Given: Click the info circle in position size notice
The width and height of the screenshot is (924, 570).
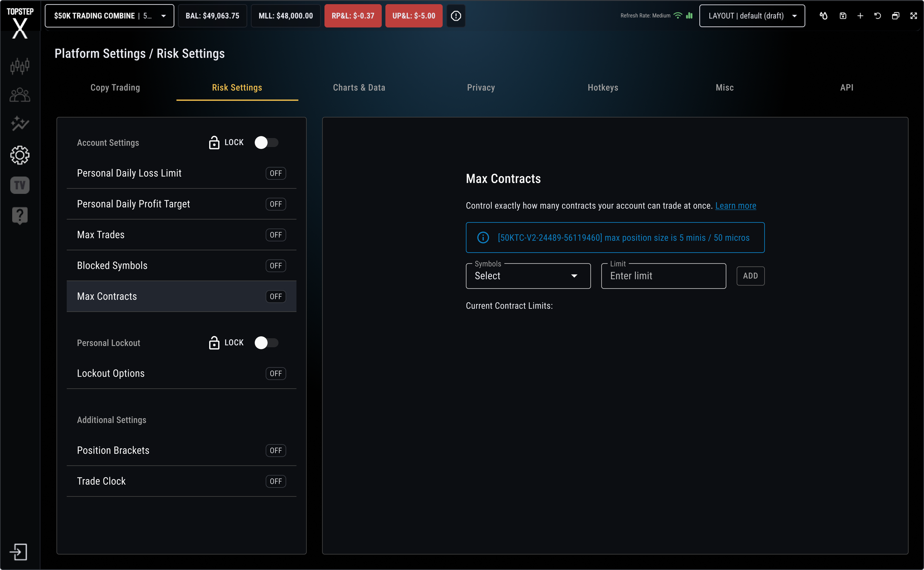Looking at the screenshot, I should tap(483, 237).
